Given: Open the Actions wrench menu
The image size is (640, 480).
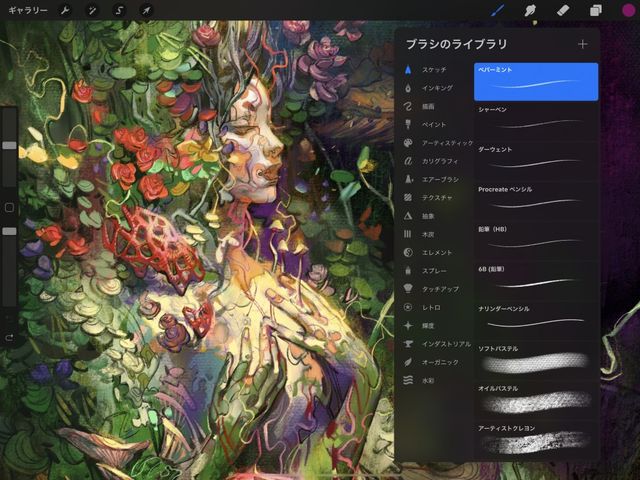Looking at the screenshot, I should 65,10.
